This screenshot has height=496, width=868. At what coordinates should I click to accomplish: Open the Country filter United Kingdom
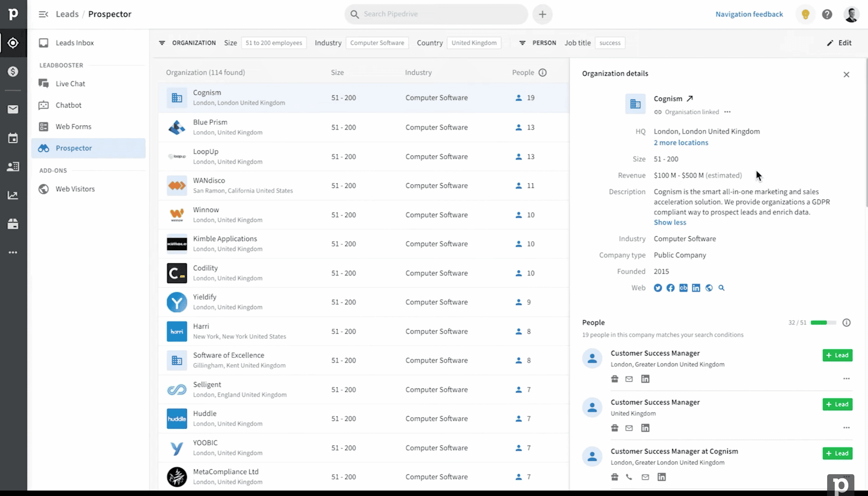click(474, 43)
